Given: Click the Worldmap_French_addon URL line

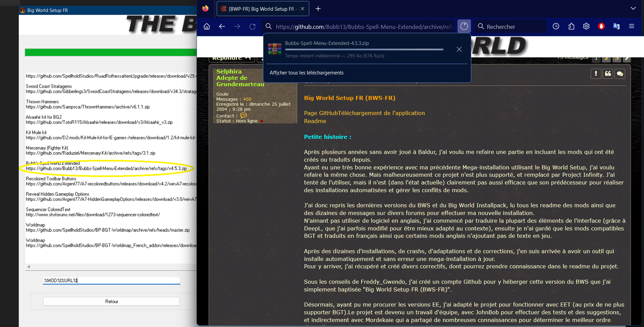Looking at the screenshot, I should (x=111, y=246).
